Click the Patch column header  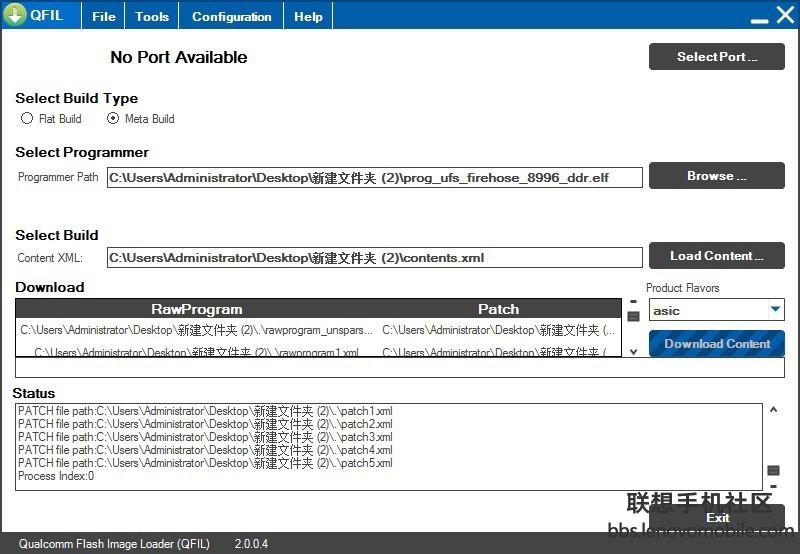coord(498,309)
